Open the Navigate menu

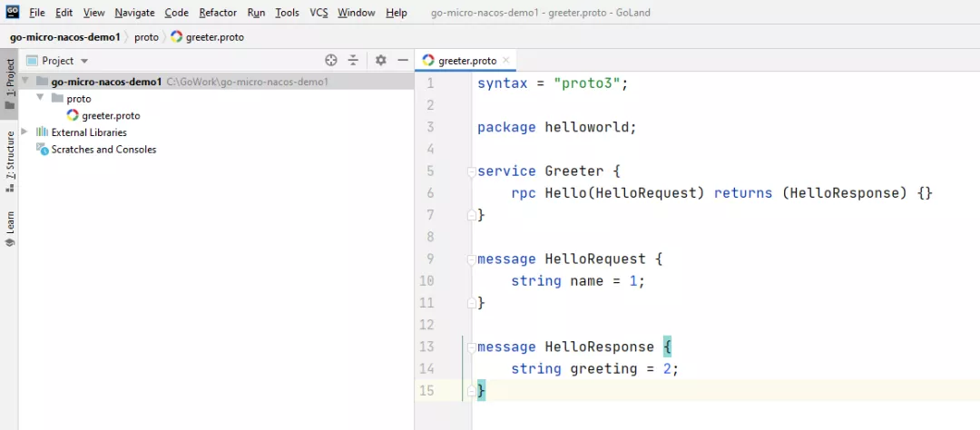click(134, 13)
